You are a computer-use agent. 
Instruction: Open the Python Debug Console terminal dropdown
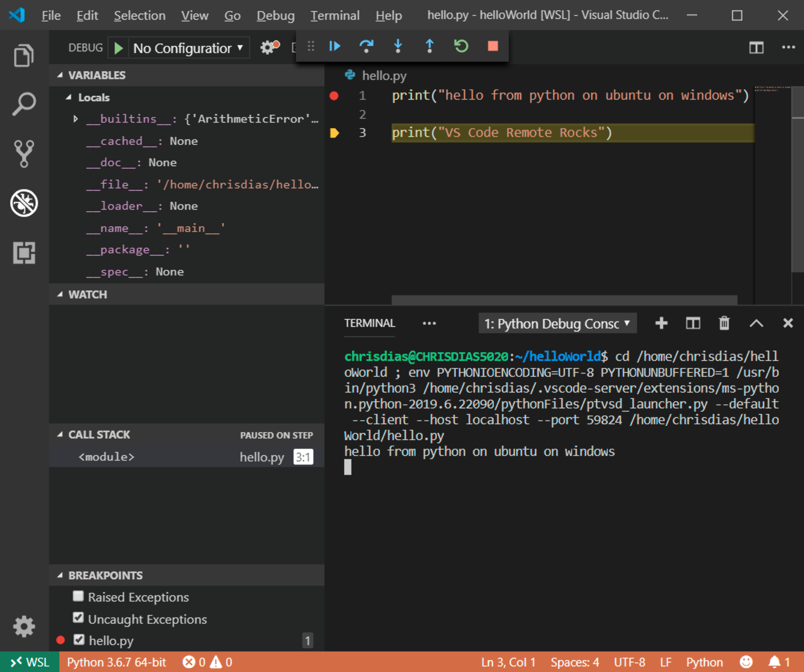[x=557, y=323]
